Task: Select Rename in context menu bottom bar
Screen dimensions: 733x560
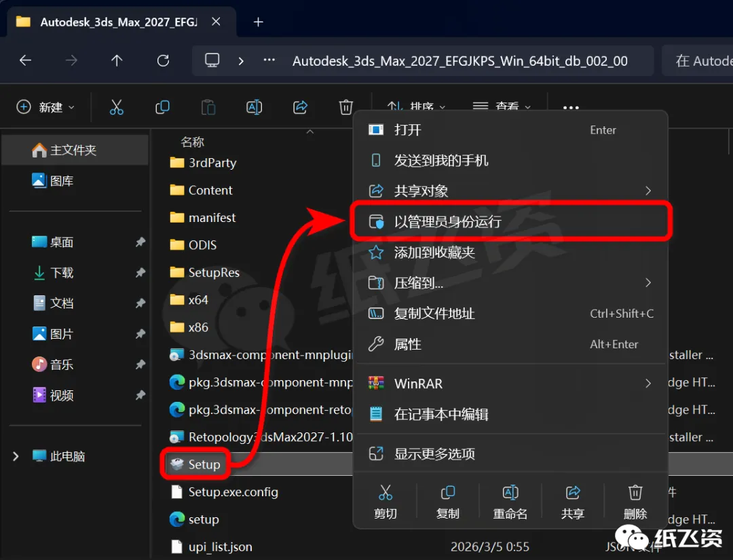Action: click(x=510, y=502)
